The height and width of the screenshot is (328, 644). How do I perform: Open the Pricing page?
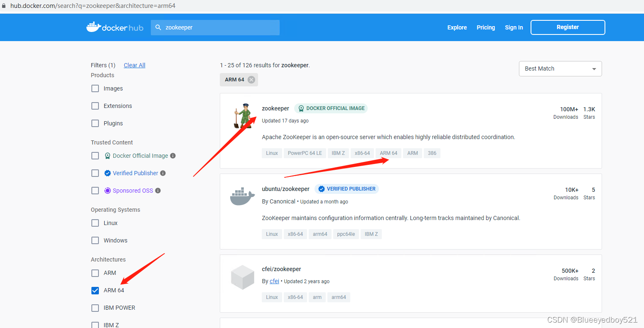pos(486,27)
